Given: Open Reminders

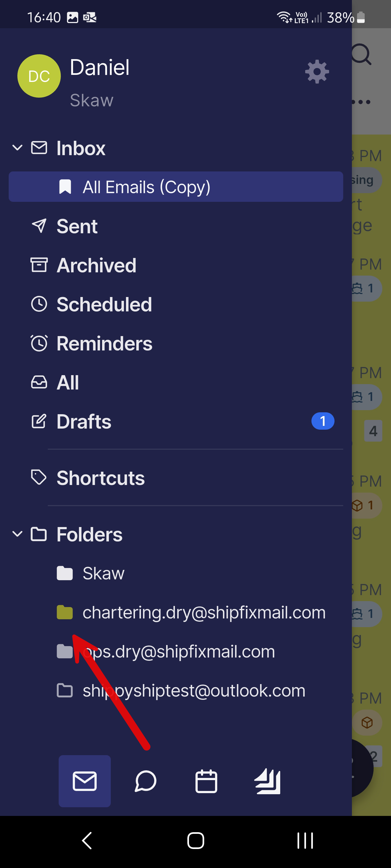Looking at the screenshot, I should tap(104, 343).
